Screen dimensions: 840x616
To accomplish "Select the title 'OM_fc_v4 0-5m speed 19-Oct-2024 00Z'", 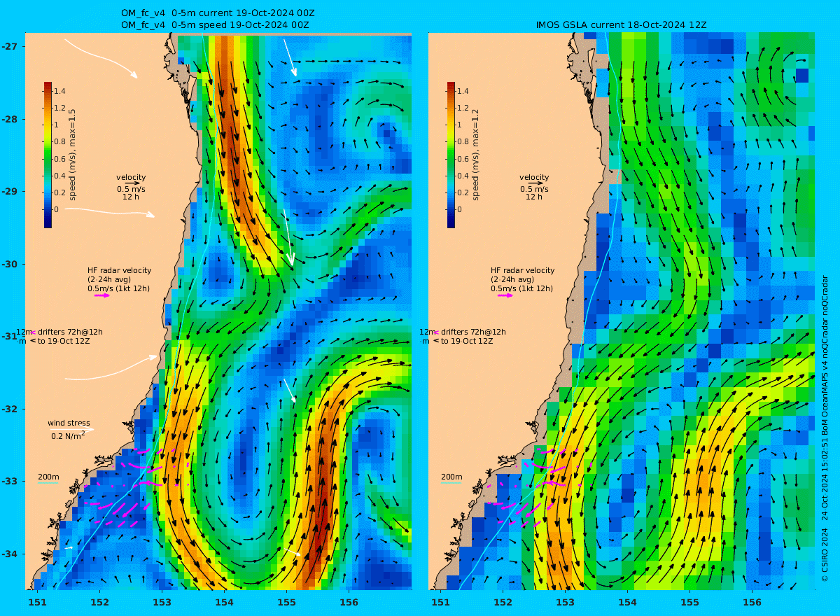I will click(x=216, y=24).
